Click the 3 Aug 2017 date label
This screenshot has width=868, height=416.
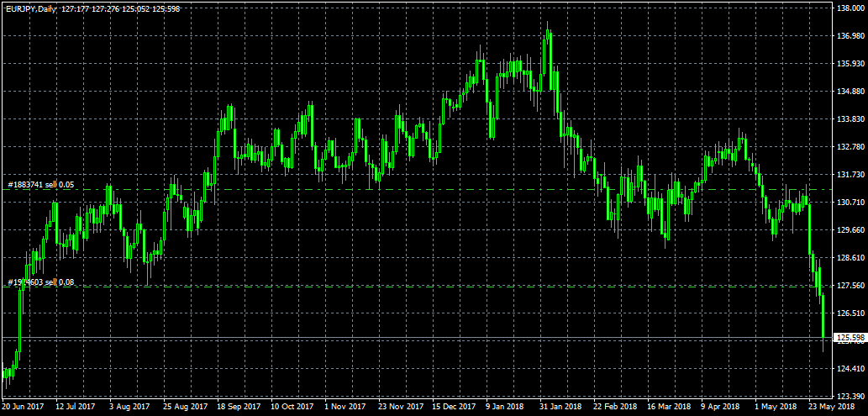[x=130, y=407]
